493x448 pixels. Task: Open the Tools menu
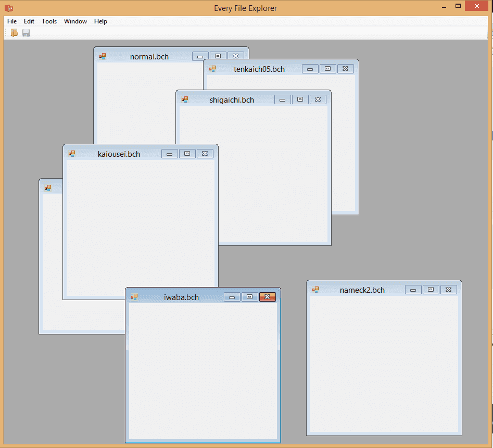pos(49,21)
